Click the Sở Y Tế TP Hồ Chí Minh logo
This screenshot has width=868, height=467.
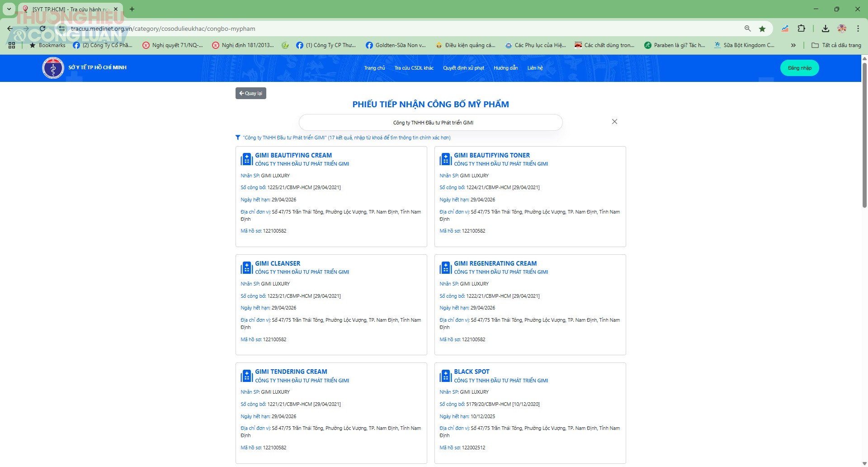point(53,68)
